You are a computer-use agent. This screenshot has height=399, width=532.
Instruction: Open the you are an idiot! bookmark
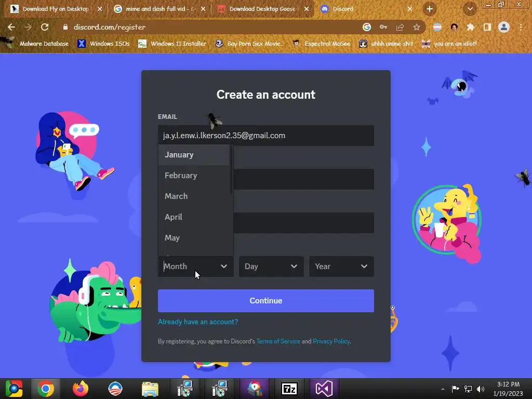[x=449, y=44]
